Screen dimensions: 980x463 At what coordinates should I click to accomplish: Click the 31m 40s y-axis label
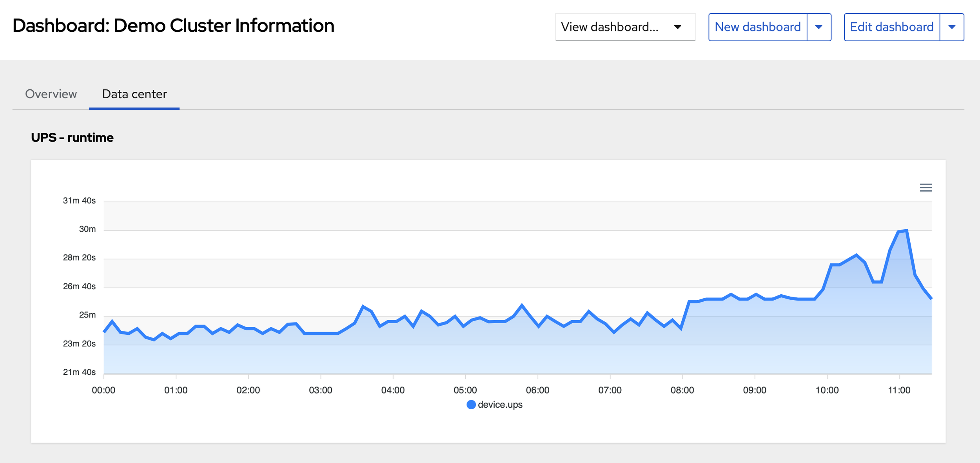(79, 201)
